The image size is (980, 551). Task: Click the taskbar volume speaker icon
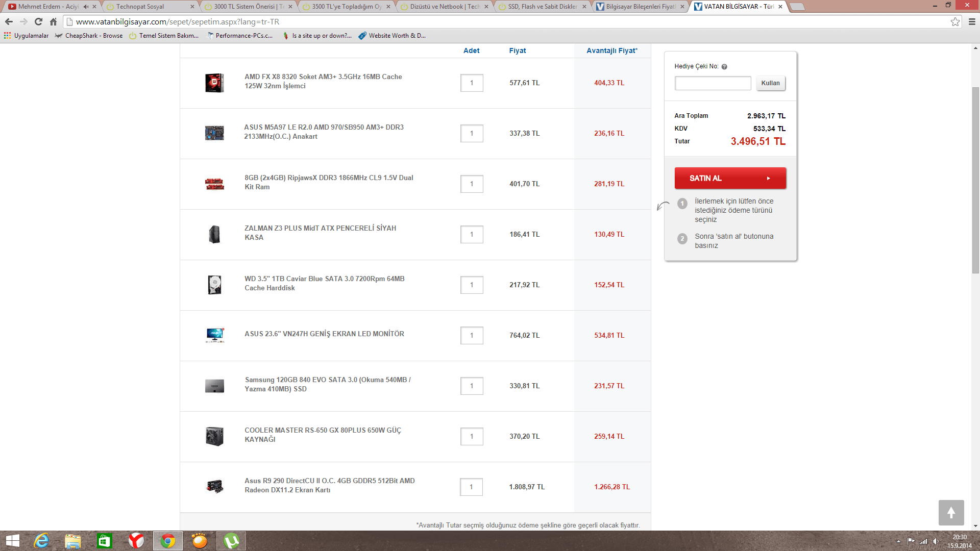pyautogui.click(x=935, y=541)
